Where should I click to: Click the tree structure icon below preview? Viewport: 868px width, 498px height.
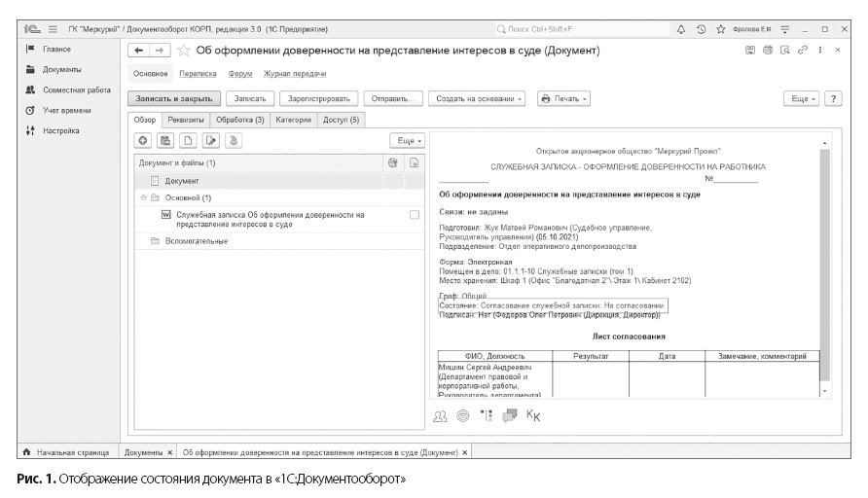486,415
